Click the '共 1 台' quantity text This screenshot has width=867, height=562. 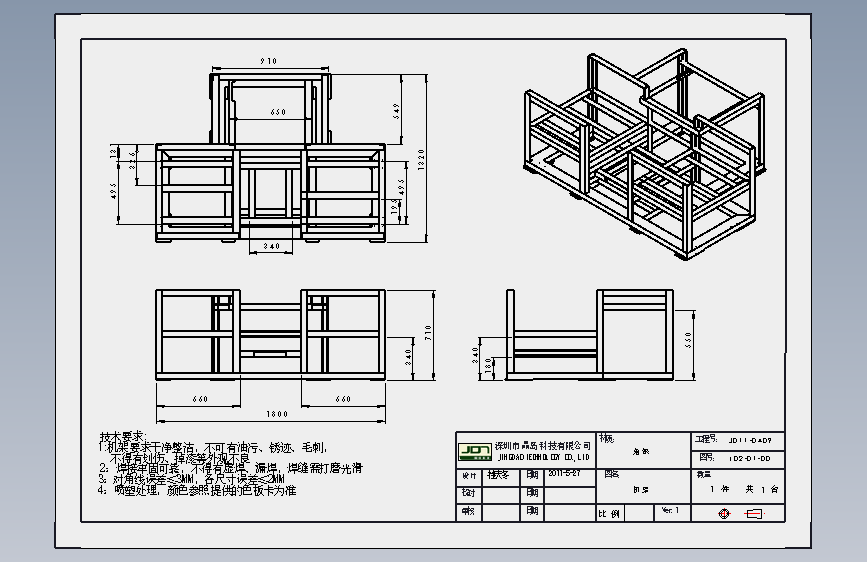(762, 489)
